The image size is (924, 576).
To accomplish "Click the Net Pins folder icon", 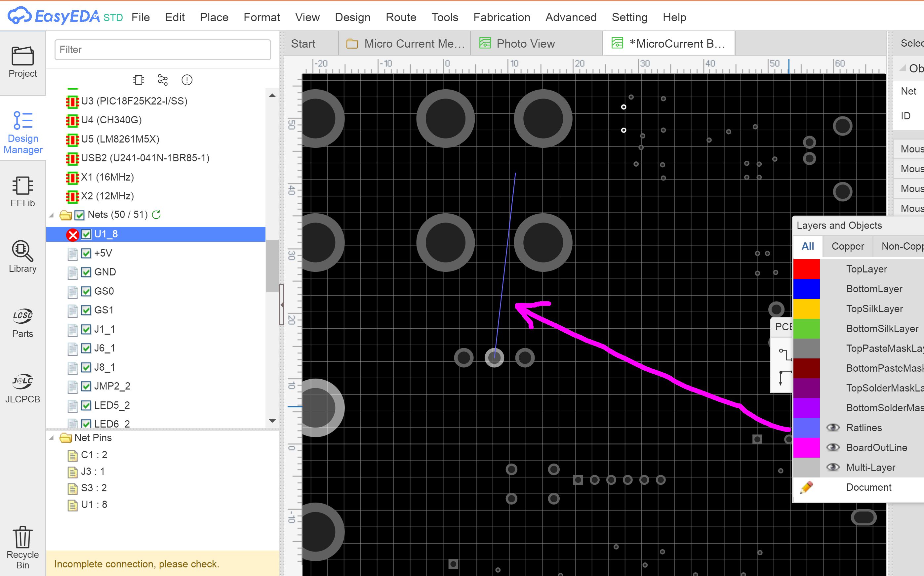I will click(x=65, y=438).
